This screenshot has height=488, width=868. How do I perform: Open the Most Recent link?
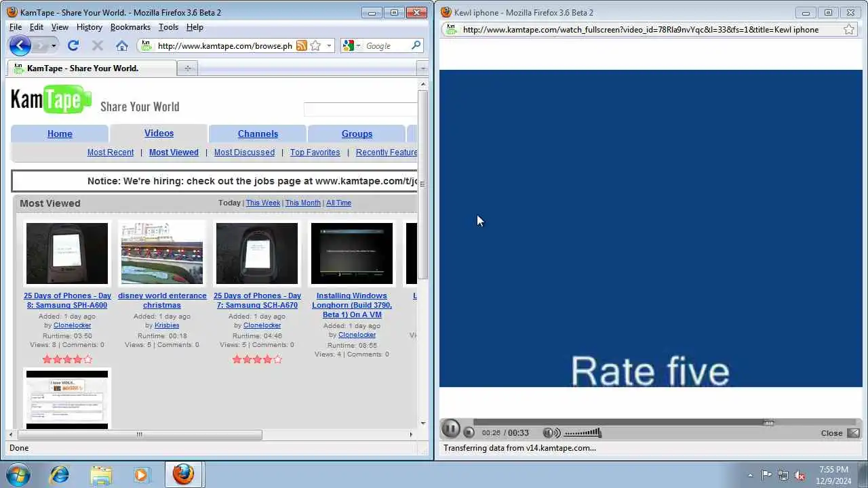click(111, 152)
